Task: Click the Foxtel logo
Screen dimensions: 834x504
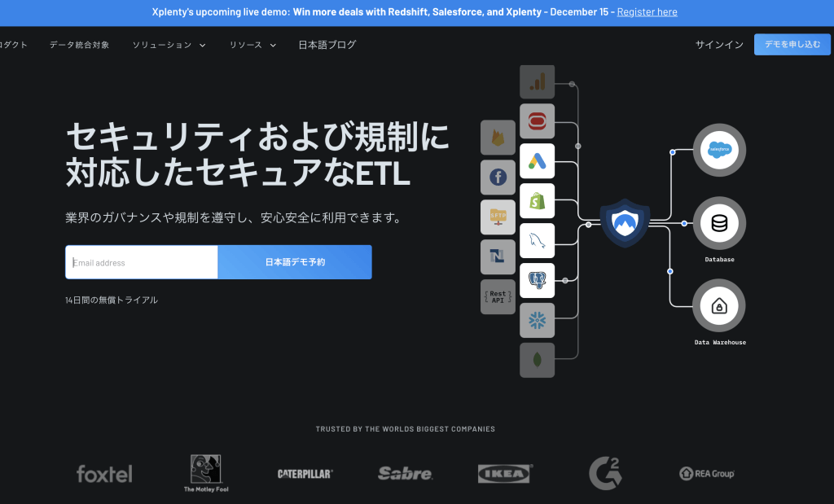Action: pyautogui.click(x=104, y=474)
